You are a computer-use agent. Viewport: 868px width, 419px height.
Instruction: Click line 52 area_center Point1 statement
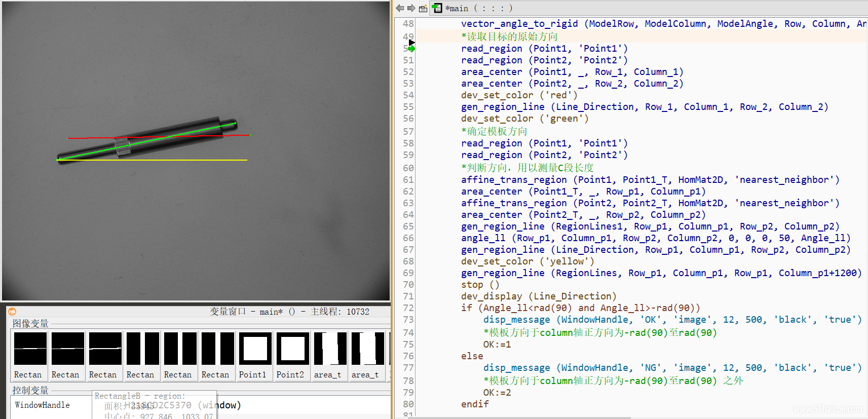(572, 72)
